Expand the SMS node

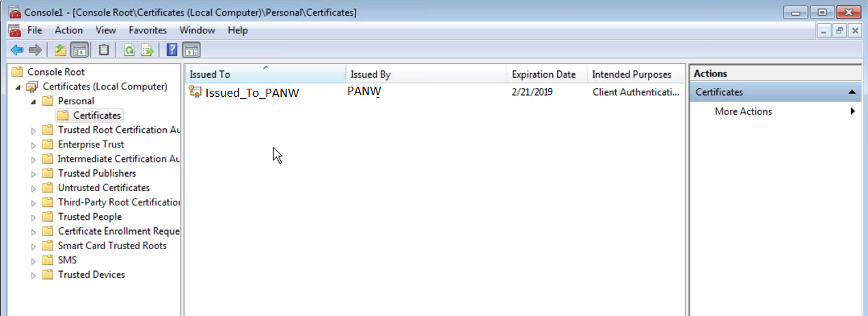pos(33,260)
